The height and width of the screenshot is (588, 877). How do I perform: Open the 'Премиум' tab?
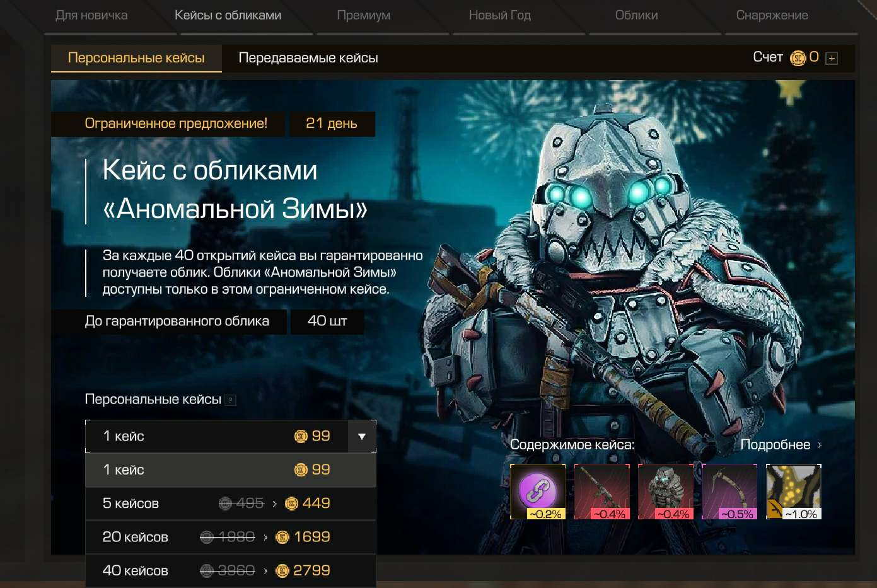(363, 15)
